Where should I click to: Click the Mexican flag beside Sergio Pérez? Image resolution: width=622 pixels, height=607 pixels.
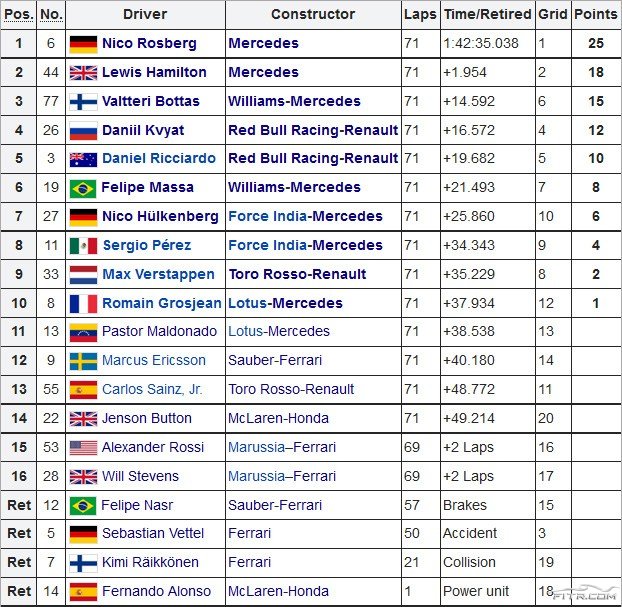tap(83, 246)
